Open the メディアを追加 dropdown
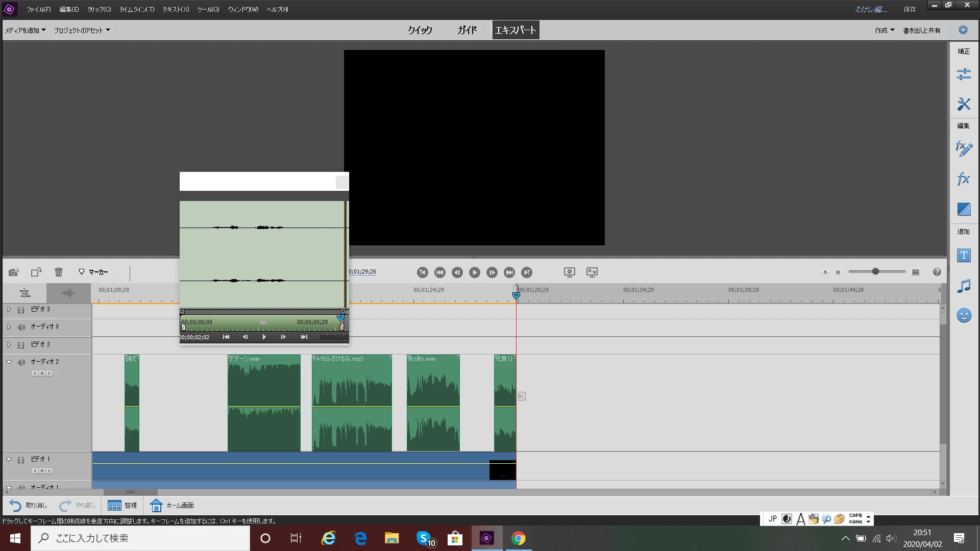The height and width of the screenshot is (551, 980). 26,30
